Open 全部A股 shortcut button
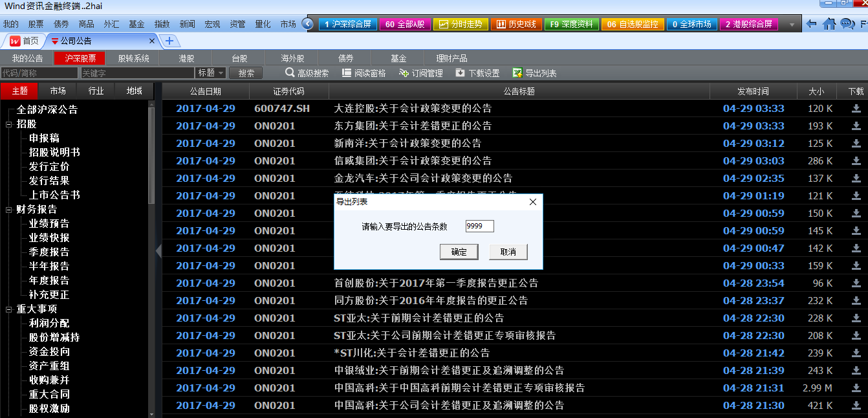 click(405, 25)
